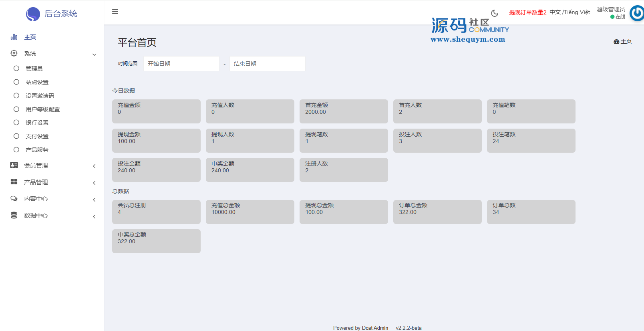Viewport: 644px width, 331px height.
Task: Click the 充值人数 card
Action: (x=250, y=111)
